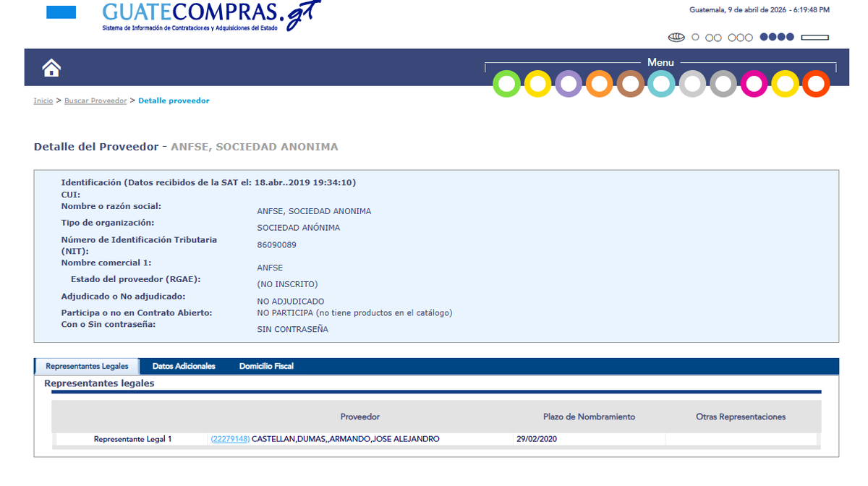Open the dark gray circle menu item
The image size is (868, 486).
(x=723, y=84)
